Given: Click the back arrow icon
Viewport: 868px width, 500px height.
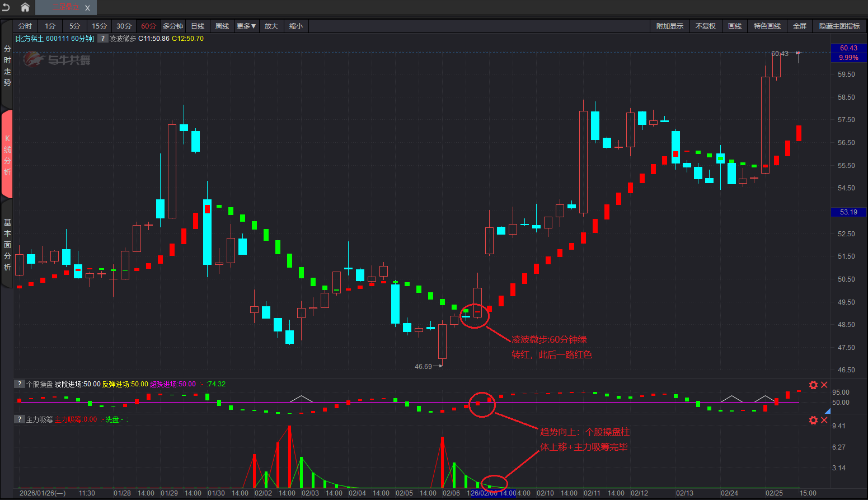Looking at the screenshot, I should [6, 7].
